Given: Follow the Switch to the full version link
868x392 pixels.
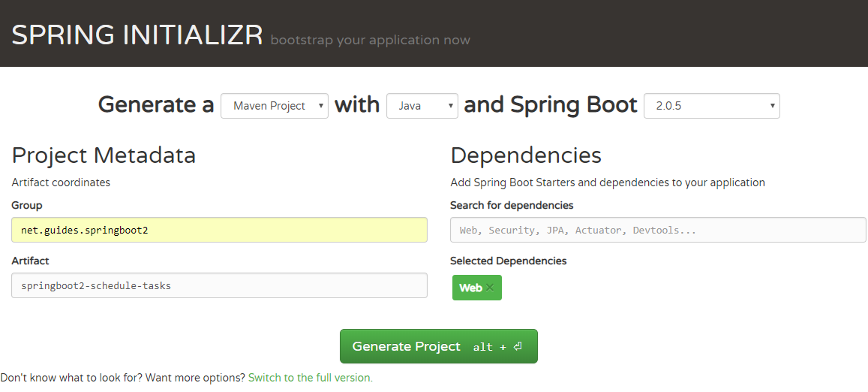Looking at the screenshot, I should point(311,378).
